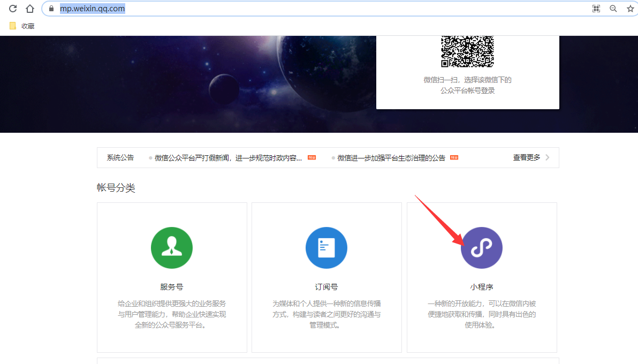Click the padlock site security icon

tap(51, 9)
